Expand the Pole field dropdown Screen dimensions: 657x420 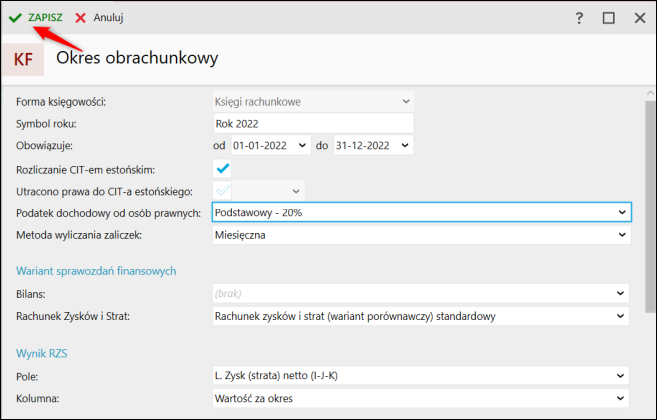click(x=622, y=375)
